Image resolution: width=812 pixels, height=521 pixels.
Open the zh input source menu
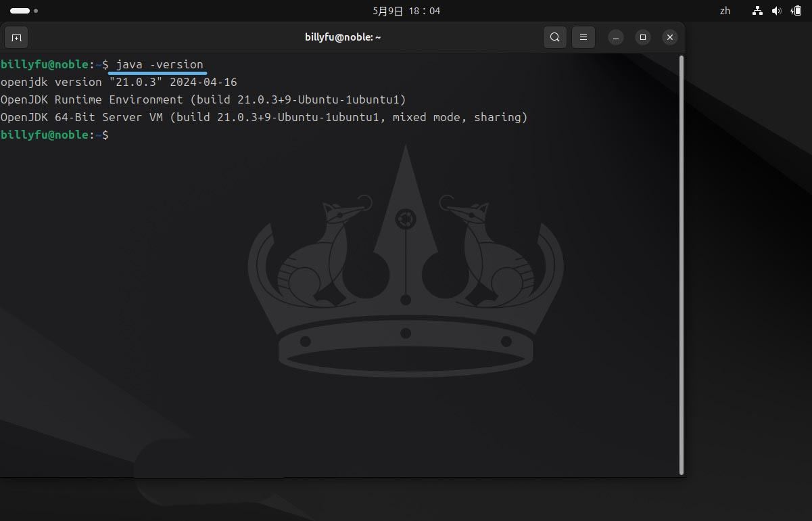(725, 11)
